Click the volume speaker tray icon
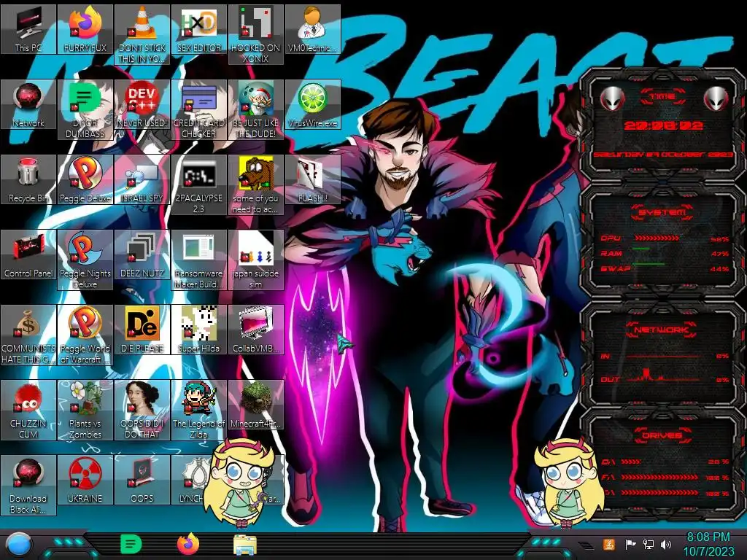 [666, 544]
